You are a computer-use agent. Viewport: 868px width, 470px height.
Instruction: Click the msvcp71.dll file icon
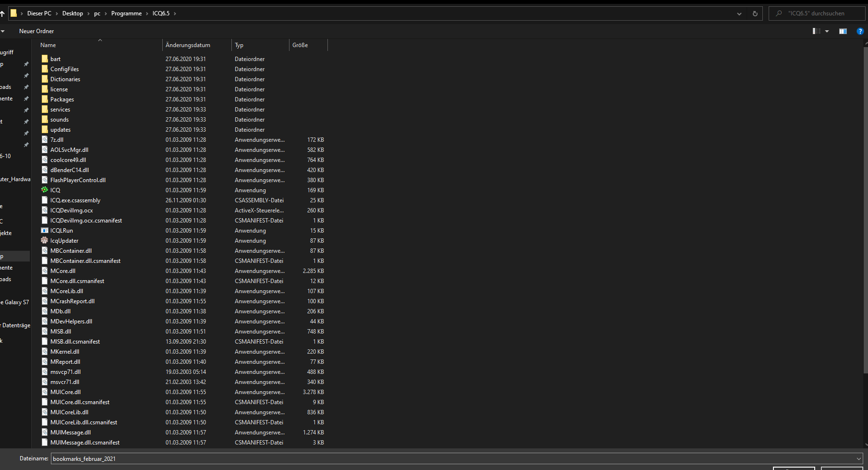click(45, 371)
